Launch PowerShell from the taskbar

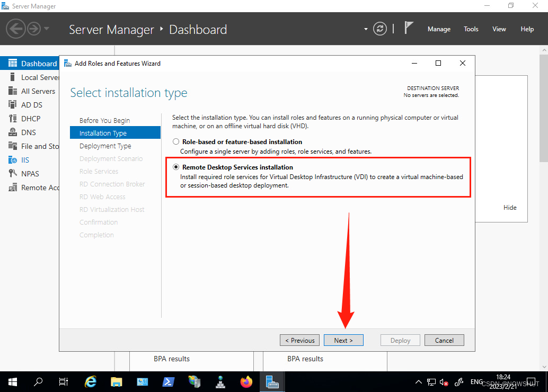pyautogui.click(x=169, y=382)
